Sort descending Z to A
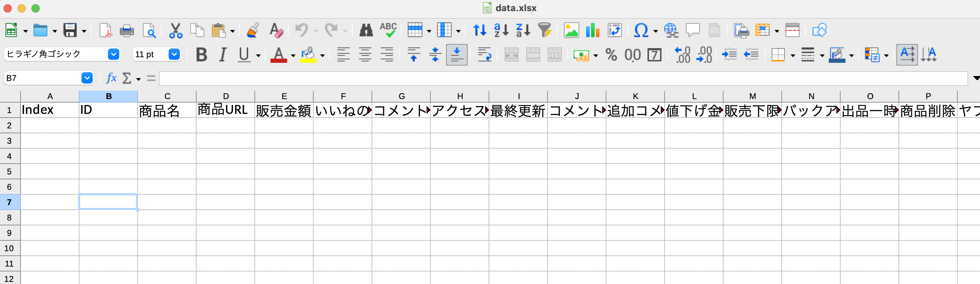Viewport: 980px width, 284px height. tap(523, 30)
